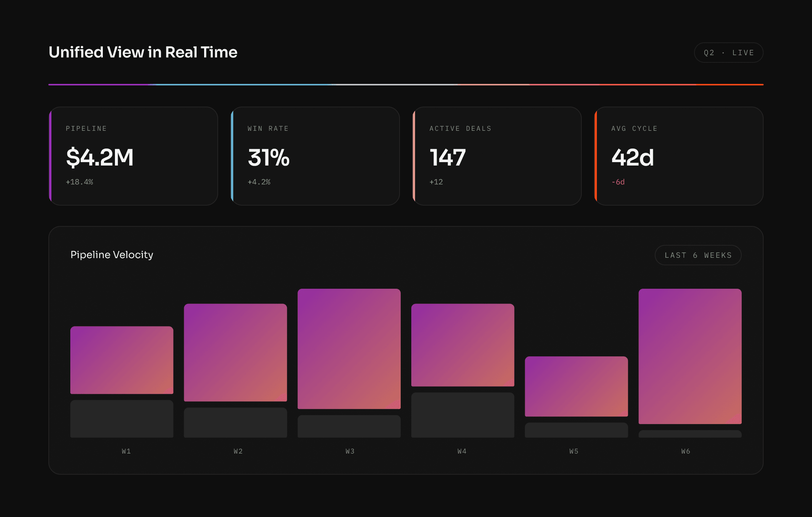This screenshot has height=517, width=812.
Task: Click the gray segment under W4 bar
Action: pyautogui.click(x=463, y=415)
